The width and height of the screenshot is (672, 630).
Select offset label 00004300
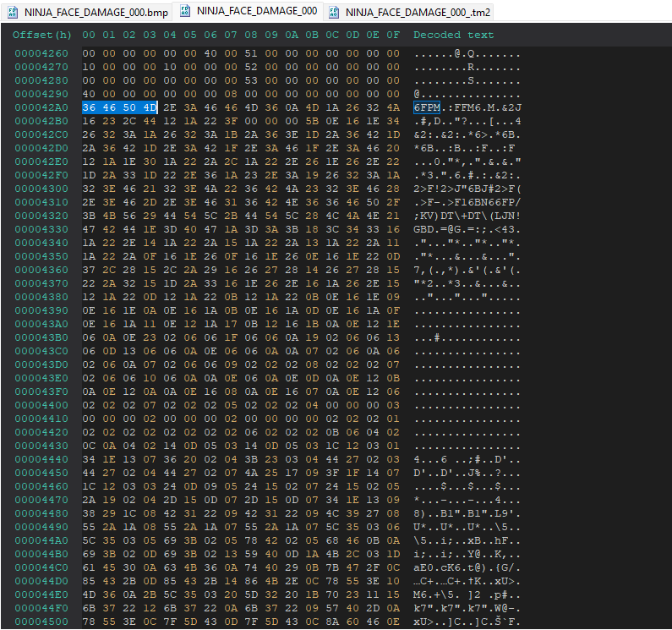pyautogui.click(x=41, y=189)
